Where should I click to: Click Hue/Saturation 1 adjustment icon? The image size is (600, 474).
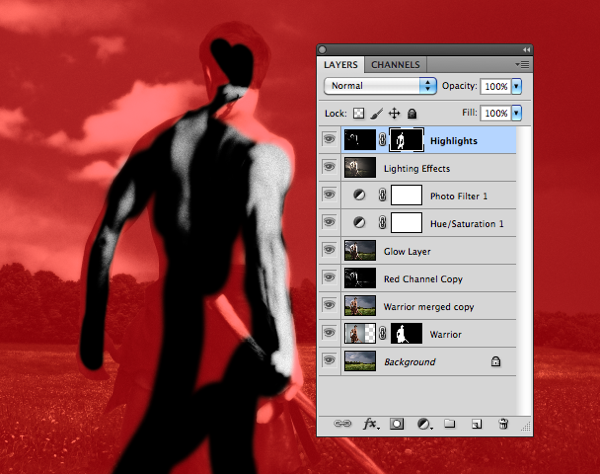point(359,223)
